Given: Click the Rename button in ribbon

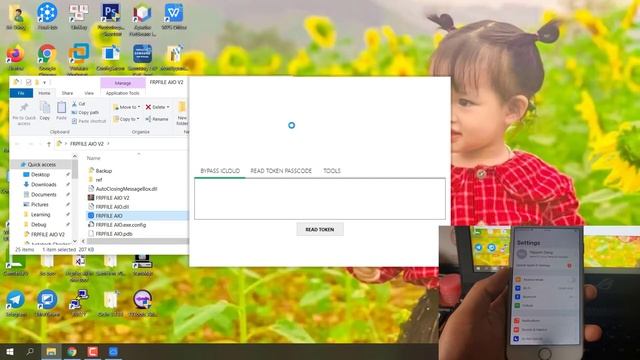Looking at the screenshot, I should (x=157, y=119).
